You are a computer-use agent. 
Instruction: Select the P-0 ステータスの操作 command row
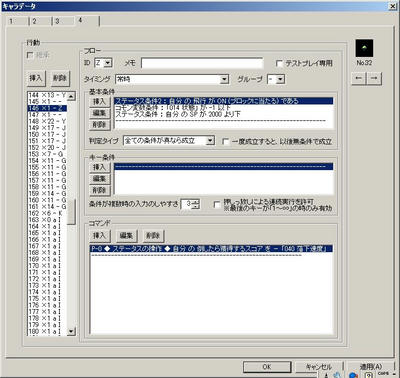point(211,249)
